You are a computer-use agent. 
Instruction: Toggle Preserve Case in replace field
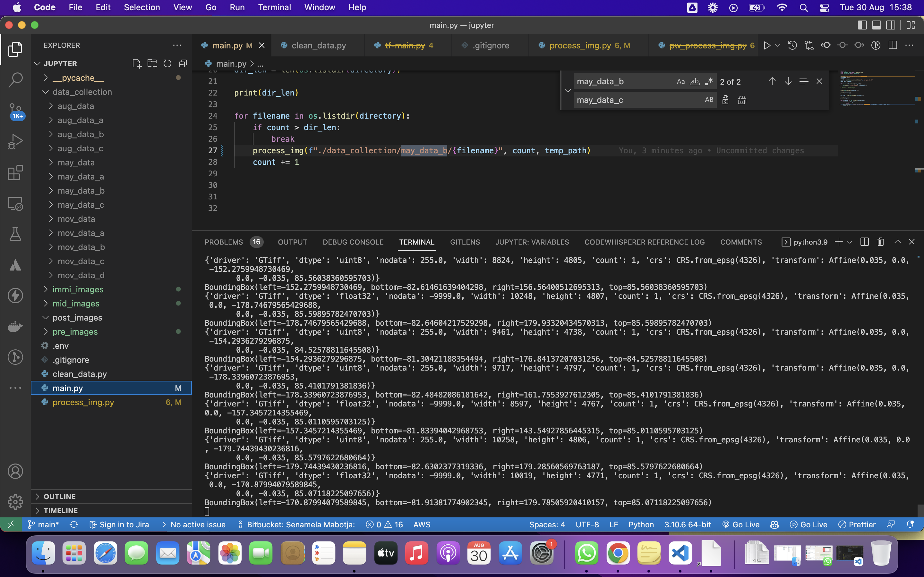coord(709,100)
